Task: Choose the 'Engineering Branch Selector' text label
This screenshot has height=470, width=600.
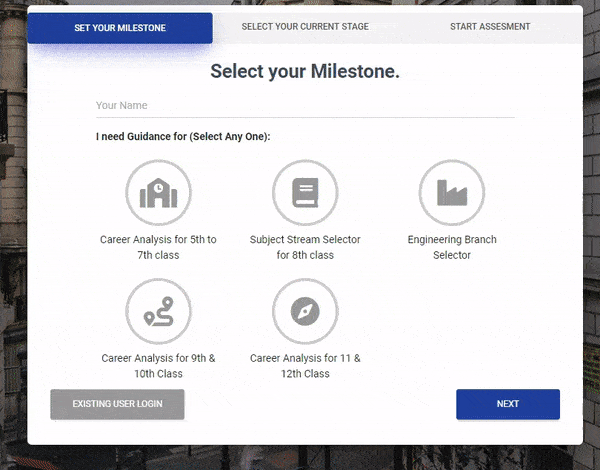Action: coord(451,247)
